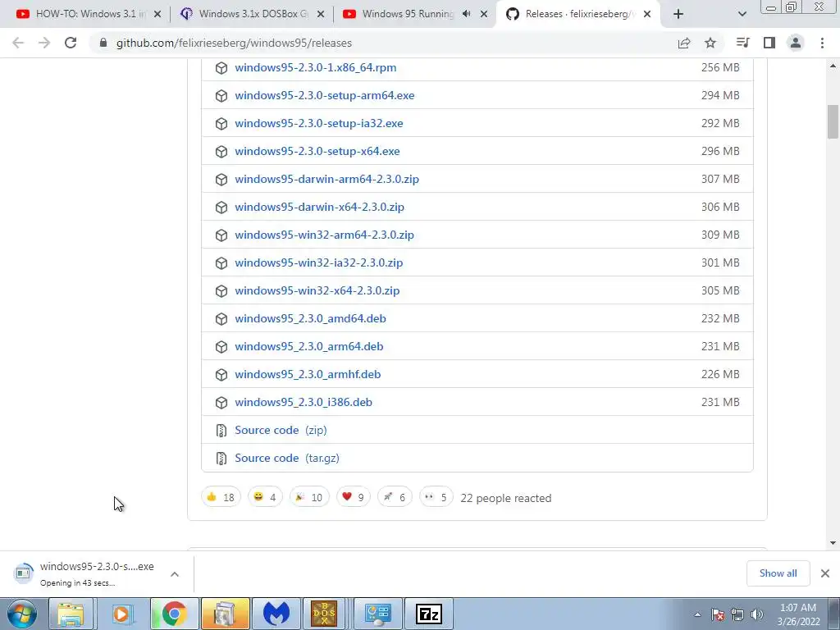
Task: Close the Windows 3.1x DOSBox tab
Action: [x=321, y=15]
